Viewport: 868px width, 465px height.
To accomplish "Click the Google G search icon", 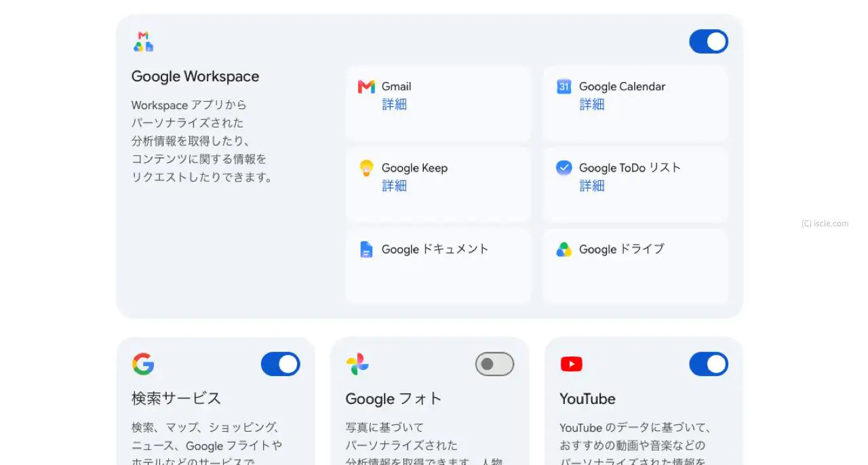I will pyautogui.click(x=143, y=364).
